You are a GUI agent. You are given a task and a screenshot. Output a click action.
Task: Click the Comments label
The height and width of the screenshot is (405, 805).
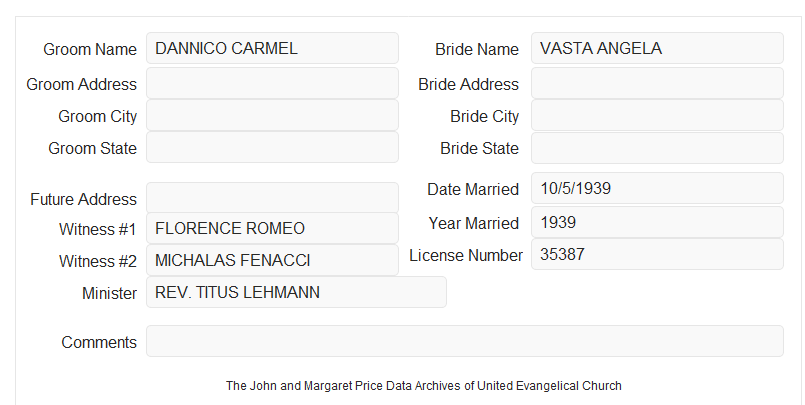coord(99,342)
